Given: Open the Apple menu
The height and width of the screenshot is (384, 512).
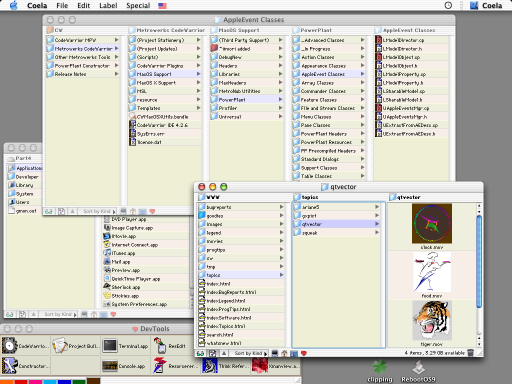Looking at the screenshot, I should pyautogui.click(x=13, y=5).
